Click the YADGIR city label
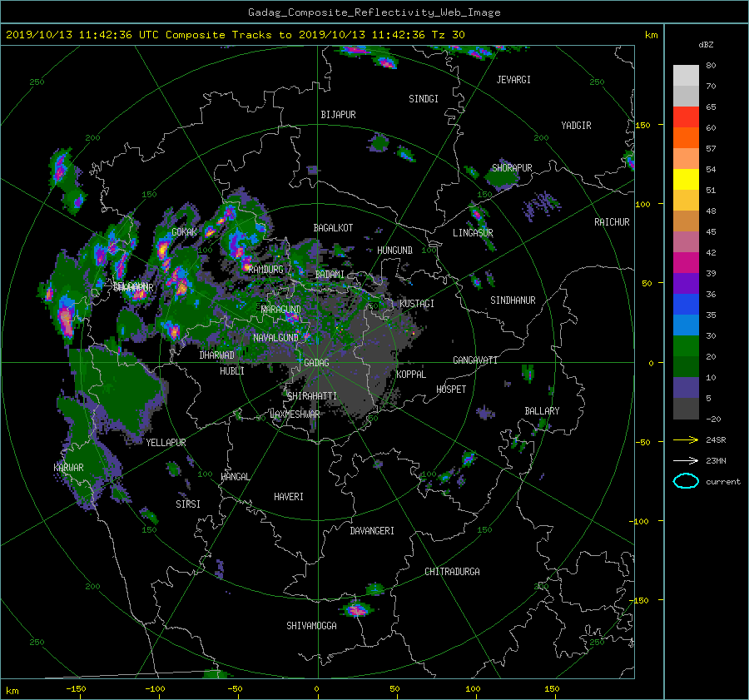Image resolution: width=749 pixels, height=700 pixels. click(576, 126)
